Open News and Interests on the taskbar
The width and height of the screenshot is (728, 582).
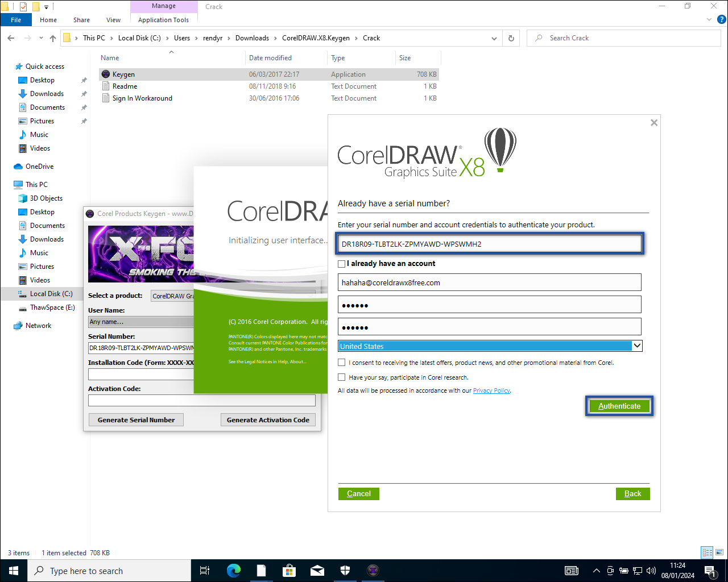click(572, 570)
